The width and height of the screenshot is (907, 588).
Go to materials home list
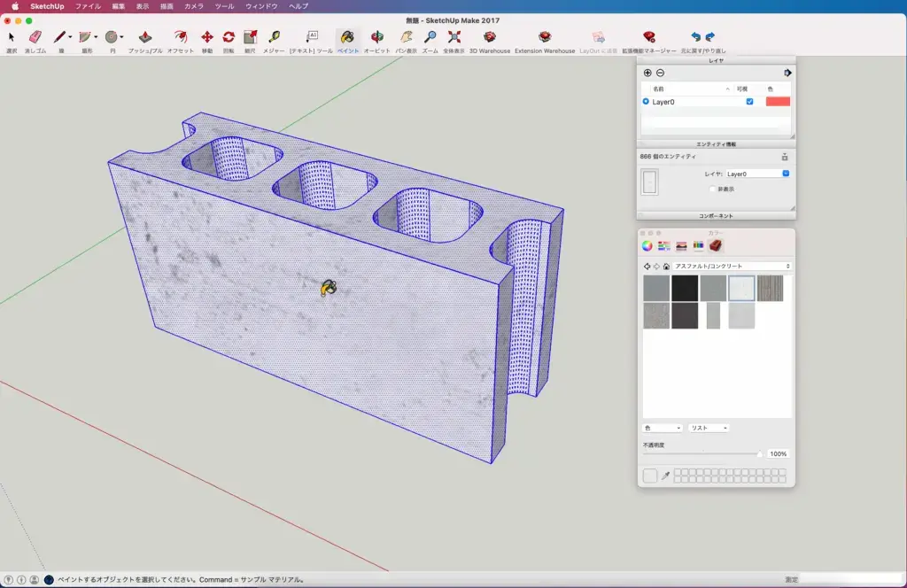click(666, 267)
